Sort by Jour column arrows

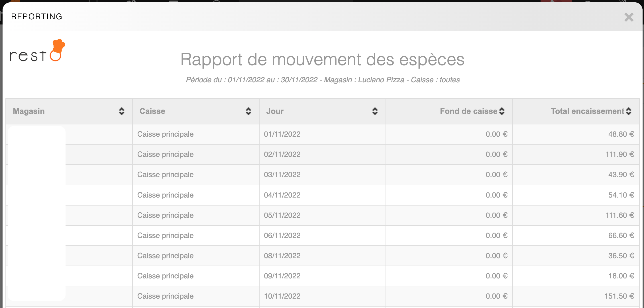[375, 111]
